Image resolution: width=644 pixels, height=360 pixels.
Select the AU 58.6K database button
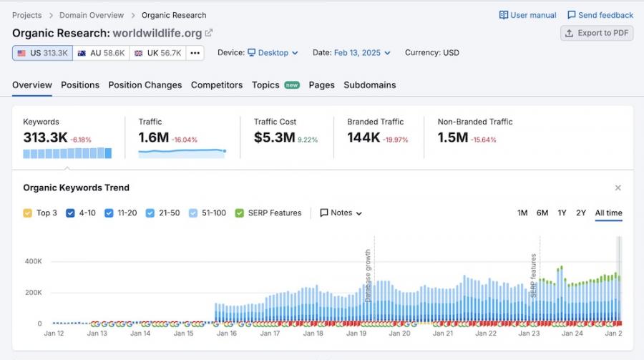coord(101,53)
